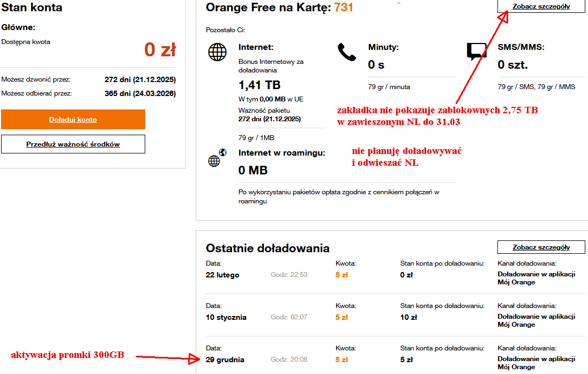The image size is (588, 374).
Task: Click the 22 lutego top-up date
Action: point(222,275)
